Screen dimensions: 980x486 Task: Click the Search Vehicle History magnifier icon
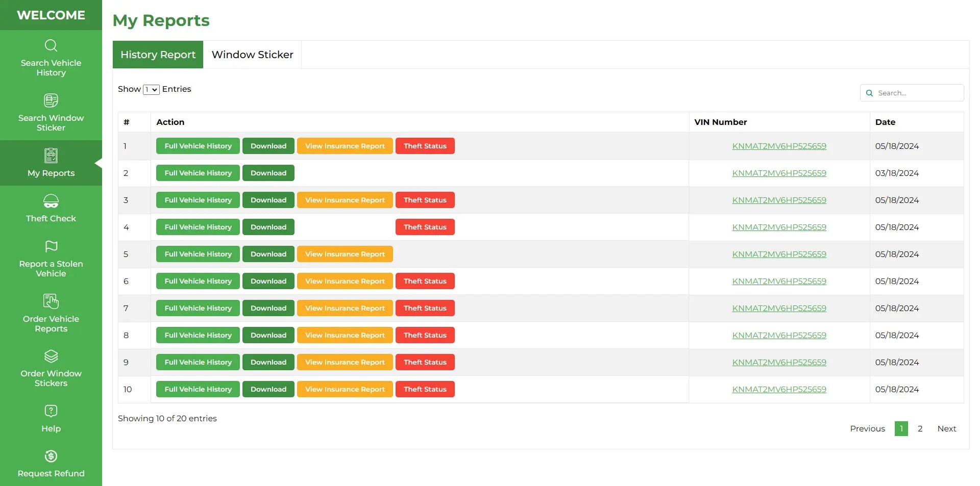pyautogui.click(x=51, y=46)
